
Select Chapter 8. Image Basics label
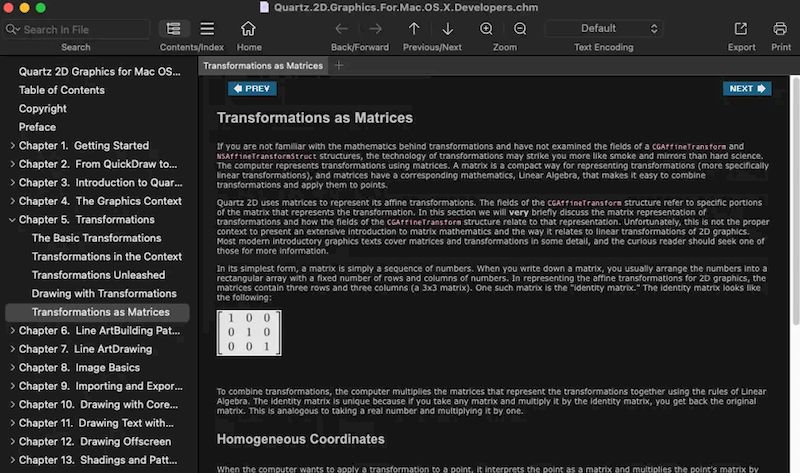[x=79, y=367]
